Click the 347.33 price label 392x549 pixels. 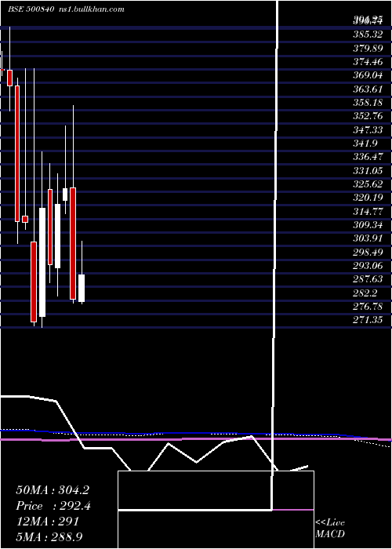(368, 130)
